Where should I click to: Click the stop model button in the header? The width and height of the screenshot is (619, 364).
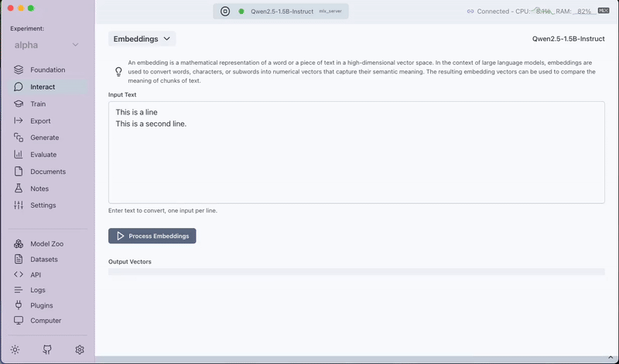pos(224,12)
